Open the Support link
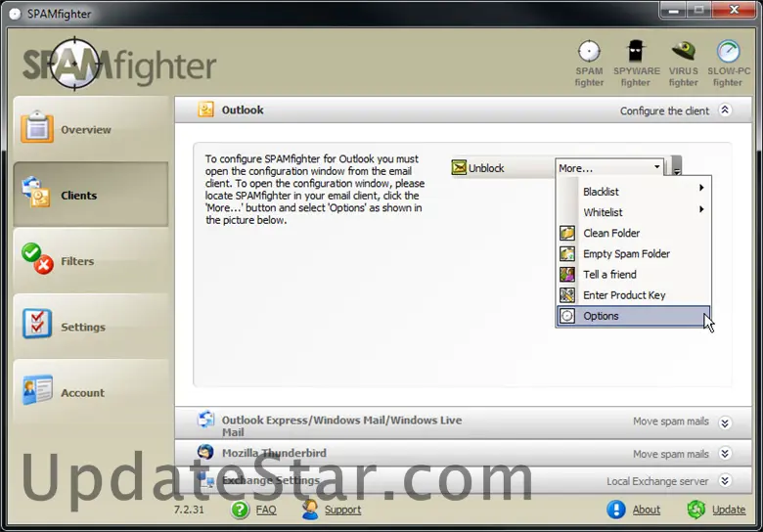The height and width of the screenshot is (532, 763). click(x=342, y=510)
